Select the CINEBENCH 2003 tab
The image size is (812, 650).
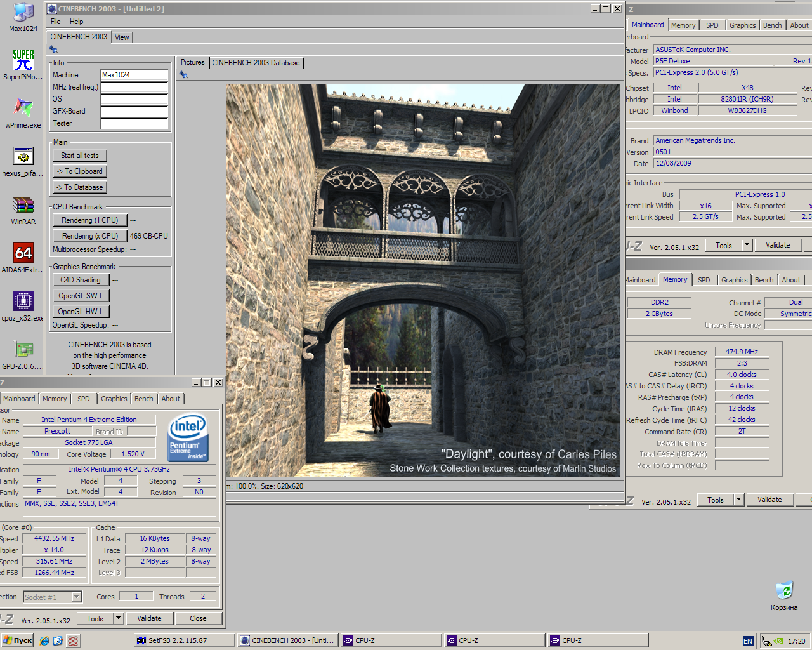pyautogui.click(x=79, y=37)
